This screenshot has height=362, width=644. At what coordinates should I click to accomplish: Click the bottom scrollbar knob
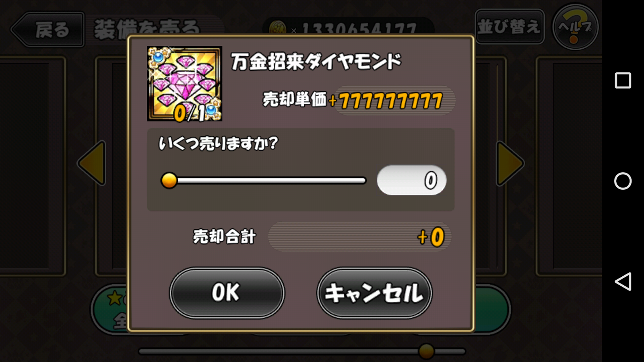[x=426, y=351]
